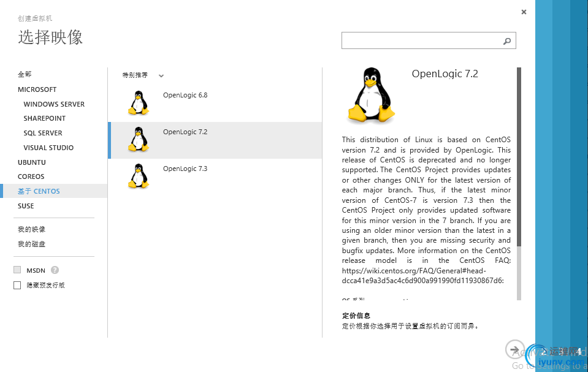
Task: Click the CentOS FAQ wiki URL
Action: pyautogui.click(x=423, y=276)
